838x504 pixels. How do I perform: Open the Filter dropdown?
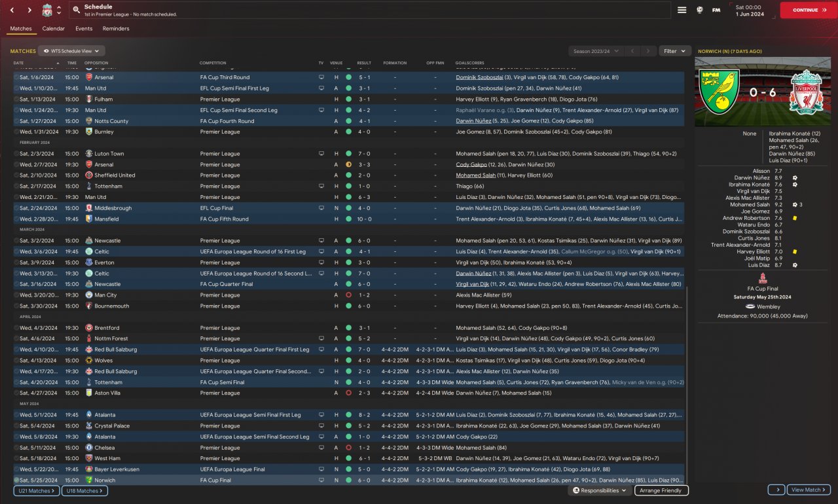click(x=675, y=50)
